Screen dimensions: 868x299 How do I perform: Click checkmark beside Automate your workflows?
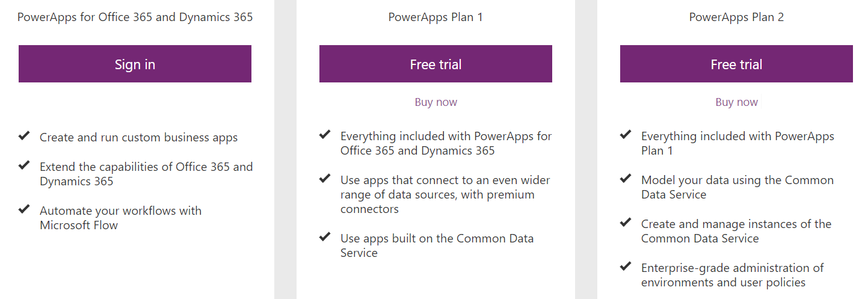[24, 209]
